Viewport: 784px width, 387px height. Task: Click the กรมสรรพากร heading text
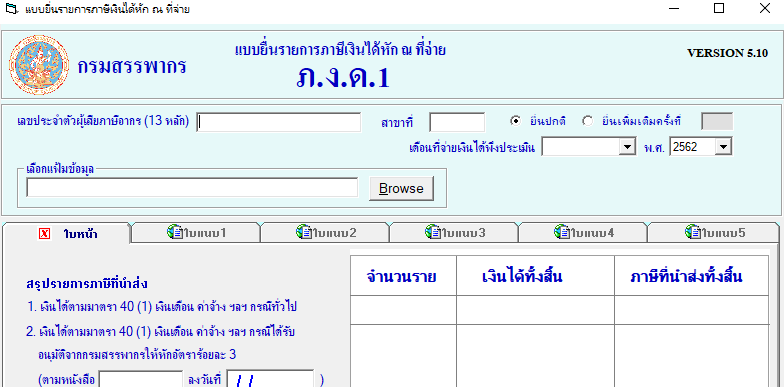132,66
